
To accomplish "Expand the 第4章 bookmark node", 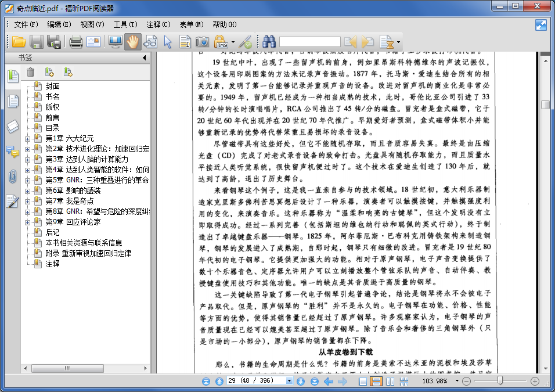I will [x=27, y=170].
